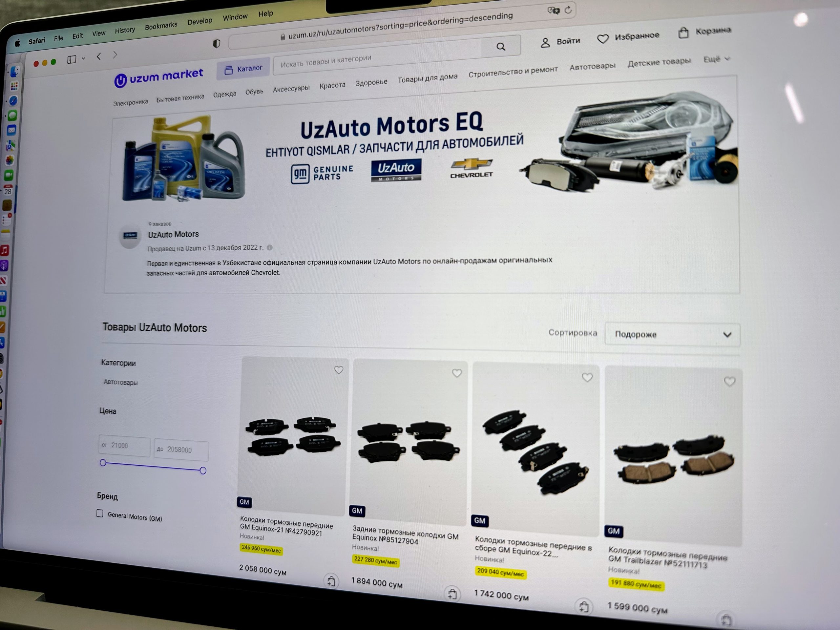Open the Аксессуары category link
Viewport: 840px width, 630px height.
[x=291, y=89]
